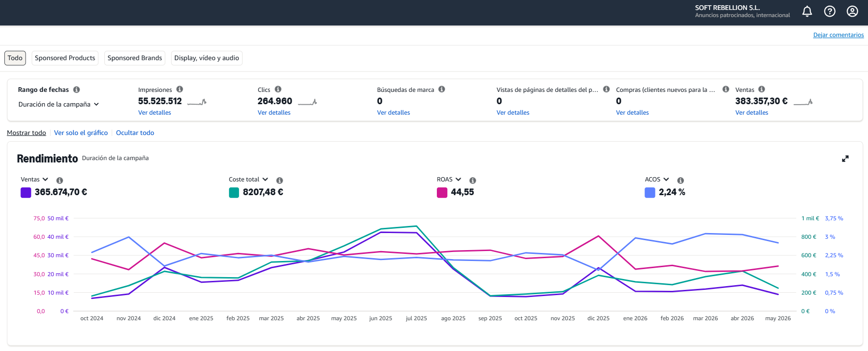Open the Coste total metric dropdown
The width and height of the screenshot is (868, 351).
point(249,180)
